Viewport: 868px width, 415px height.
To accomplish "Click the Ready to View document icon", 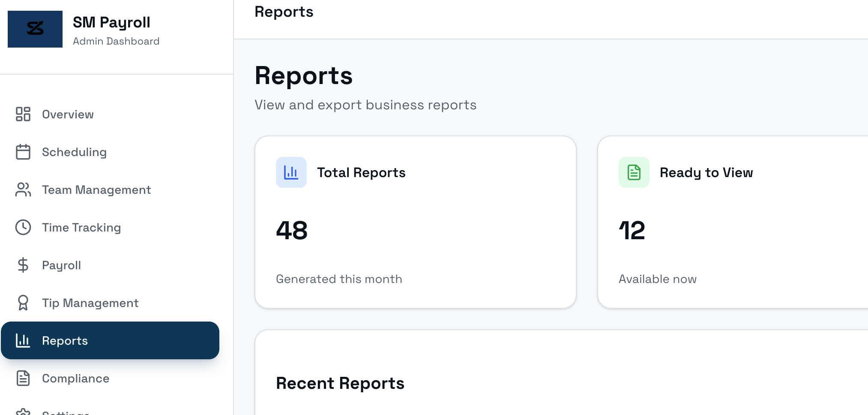I will click(x=634, y=172).
